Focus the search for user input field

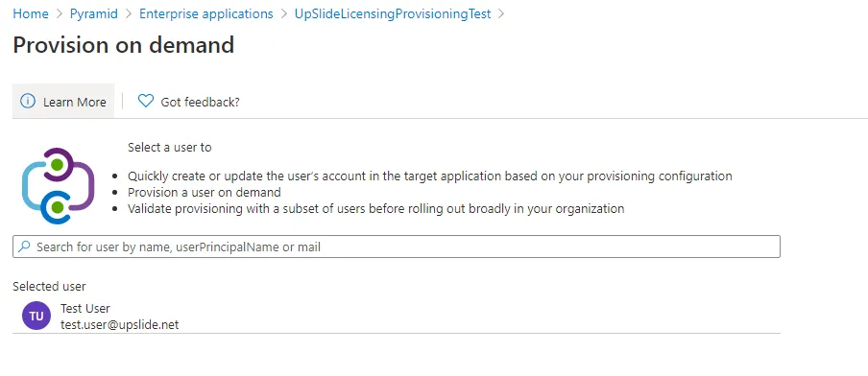pos(397,247)
